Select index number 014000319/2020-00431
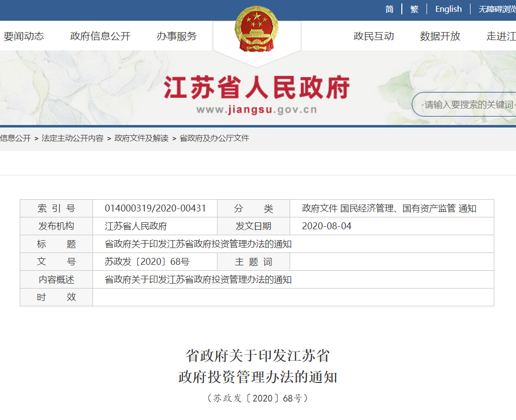 click(x=155, y=208)
